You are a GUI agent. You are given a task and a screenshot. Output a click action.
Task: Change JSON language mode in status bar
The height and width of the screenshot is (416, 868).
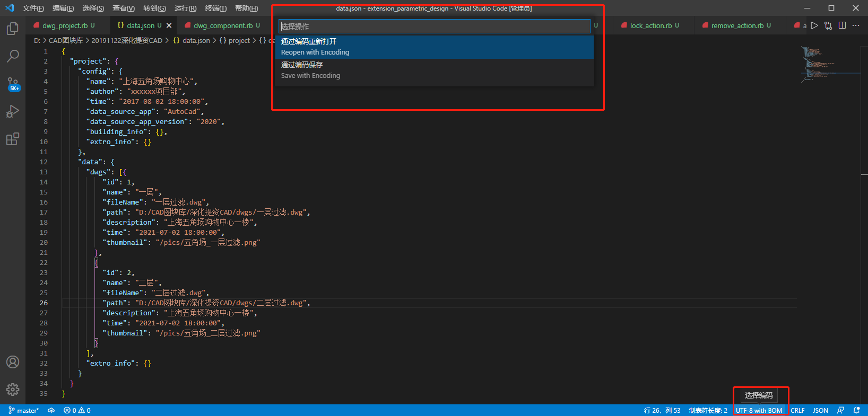(x=820, y=410)
